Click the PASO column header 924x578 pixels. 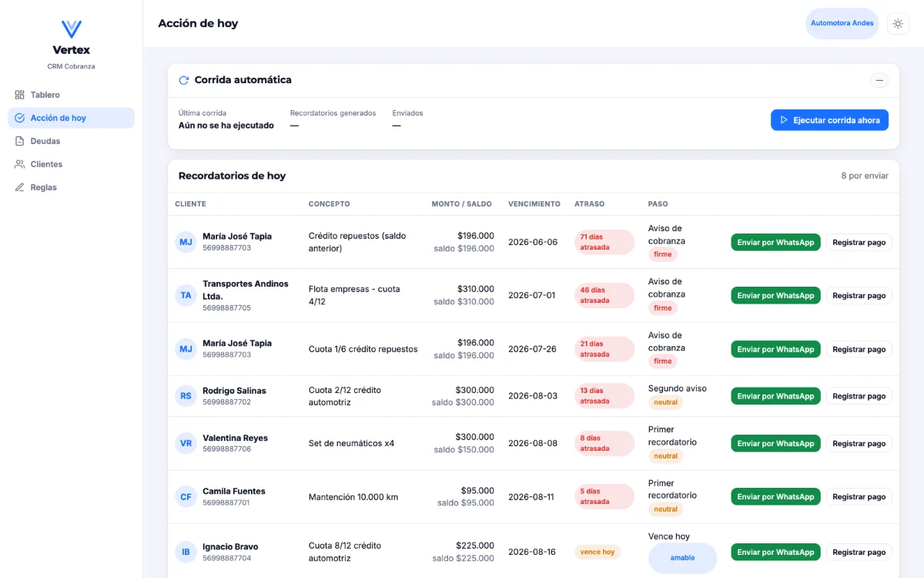658,204
